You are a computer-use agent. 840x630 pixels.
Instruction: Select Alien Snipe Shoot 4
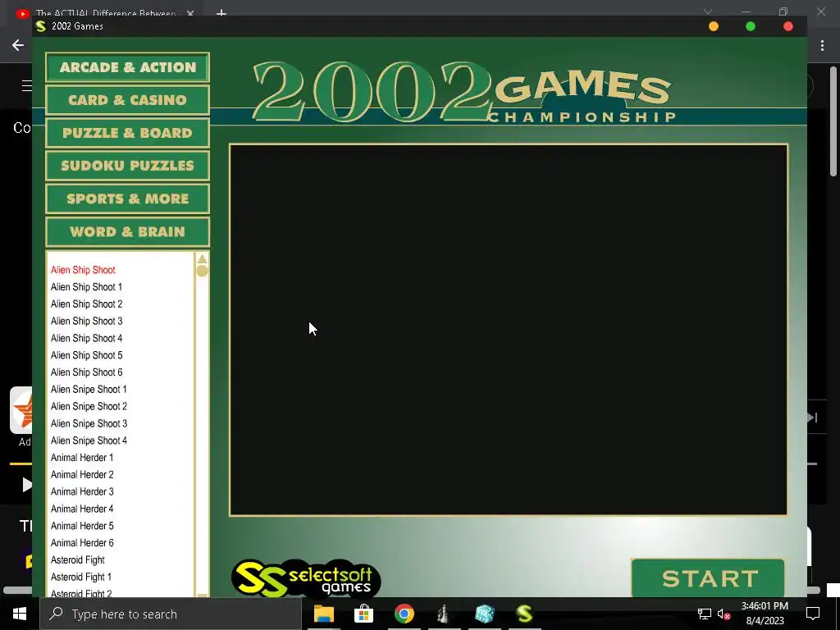tap(89, 441)
